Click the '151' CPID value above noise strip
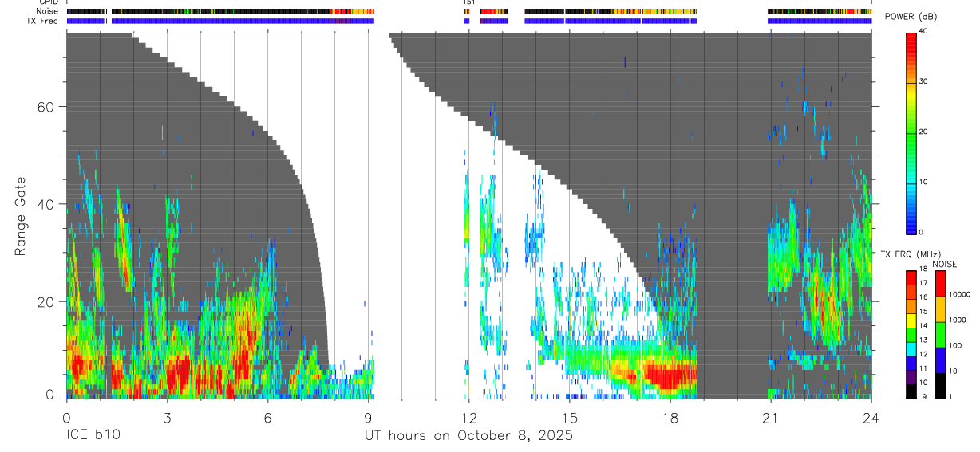Image resolution: width=980 pixels, height=452 pixels. tap(468, 2)
